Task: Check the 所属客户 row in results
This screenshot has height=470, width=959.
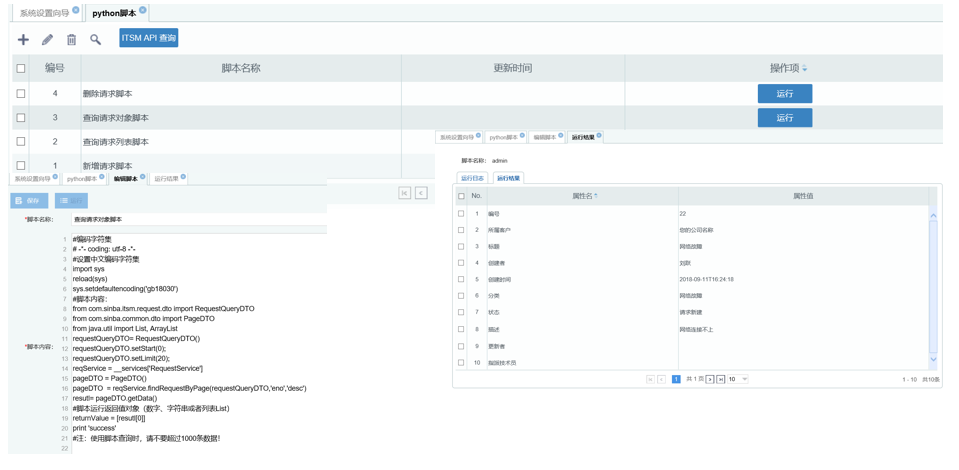Action: pos(461,230)
